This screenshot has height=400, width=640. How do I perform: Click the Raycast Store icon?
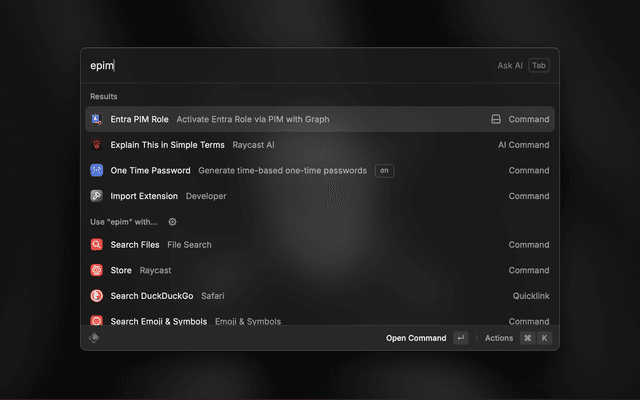97,270
